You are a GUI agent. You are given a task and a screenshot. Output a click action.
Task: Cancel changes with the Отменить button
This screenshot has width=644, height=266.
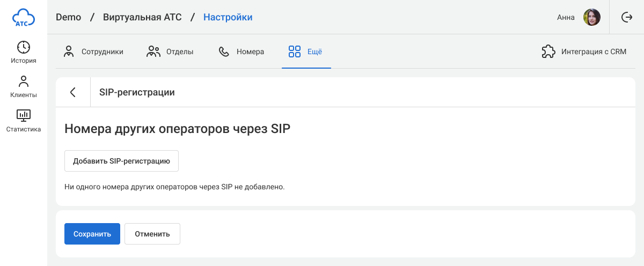pos(152,234)
